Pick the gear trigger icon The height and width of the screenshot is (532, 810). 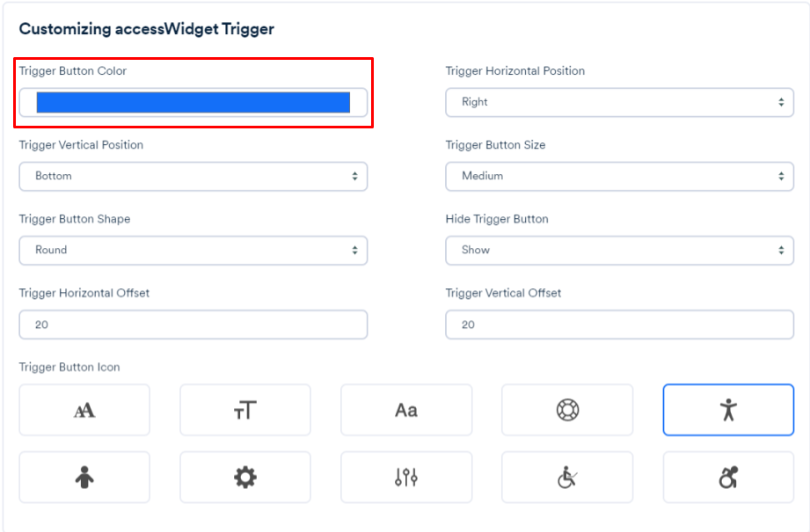click(245, 477)
